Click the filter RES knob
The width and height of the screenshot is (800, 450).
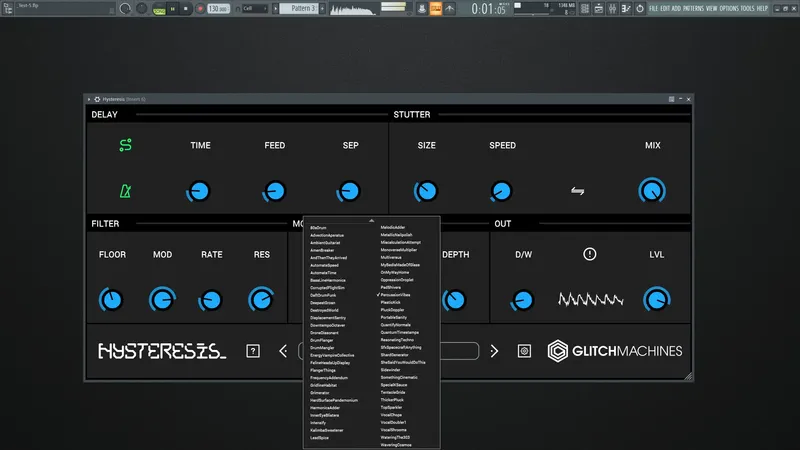click(x=261, y=299)
